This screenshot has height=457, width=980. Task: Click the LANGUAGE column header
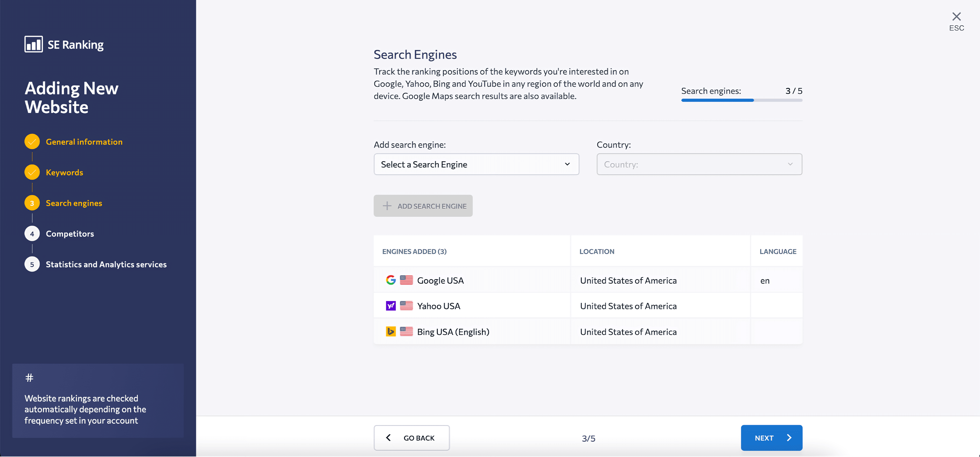tap(778, 252)
